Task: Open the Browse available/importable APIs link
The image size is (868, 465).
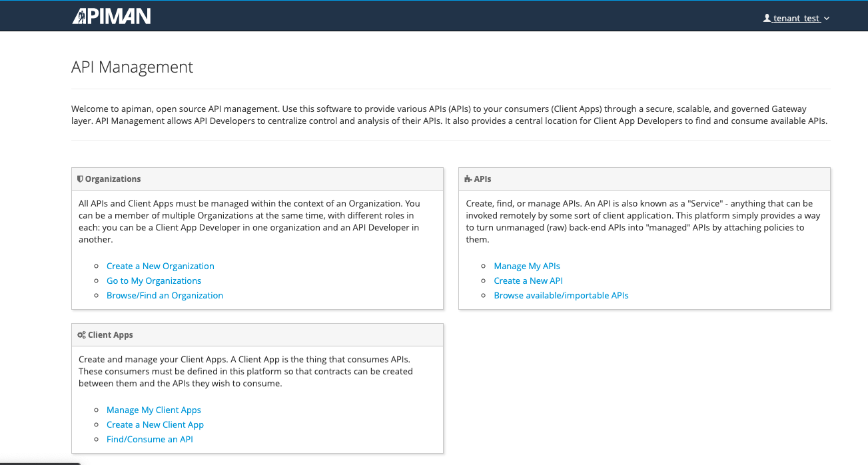Action: click(x=561, y=295)
